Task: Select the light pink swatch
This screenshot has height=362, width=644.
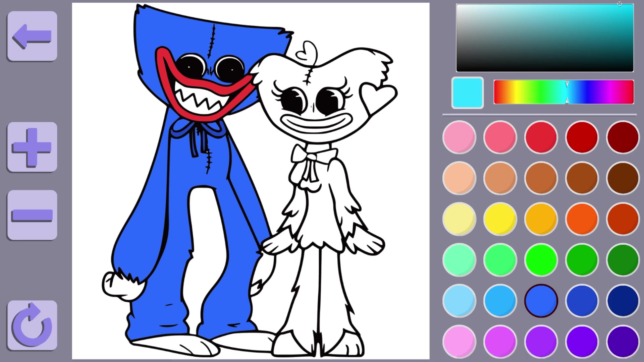Action: (459, 137)
